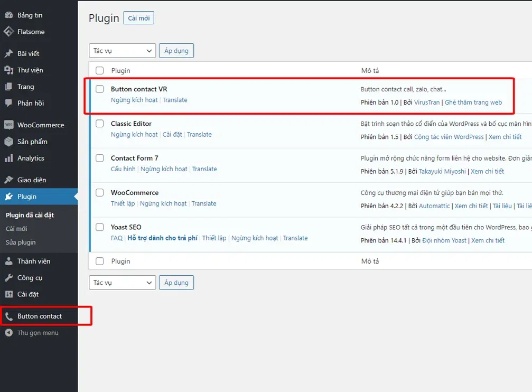The height and width of the screenshot is (392, 532).
Task: Open the Giao diện menu
Action: pyautogui.click(x=32, y=180)
